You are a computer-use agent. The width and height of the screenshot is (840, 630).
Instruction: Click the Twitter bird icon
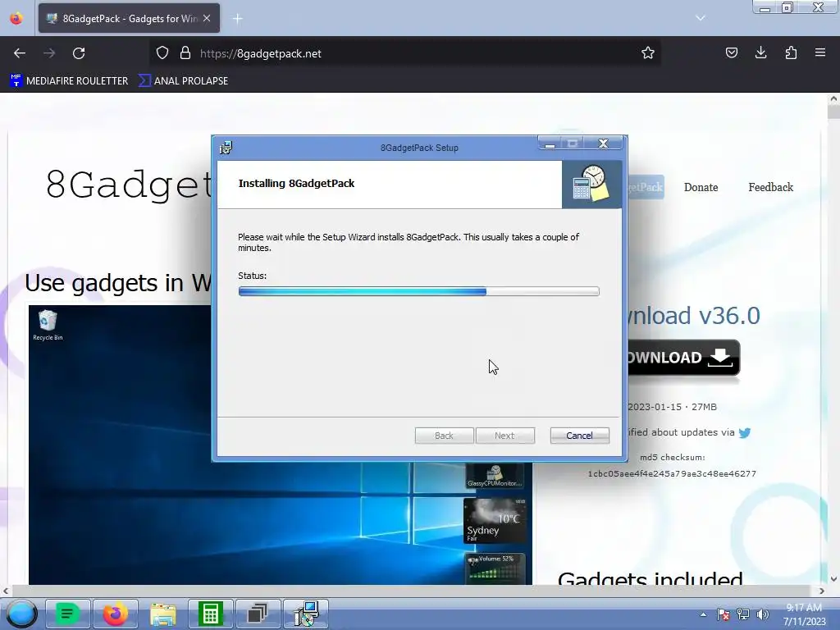click(745, 432)
